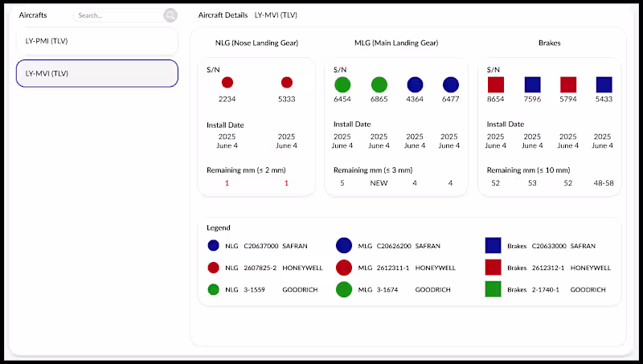
Task: Click the Aircrafts list heading
Action: tap(33, 15)
